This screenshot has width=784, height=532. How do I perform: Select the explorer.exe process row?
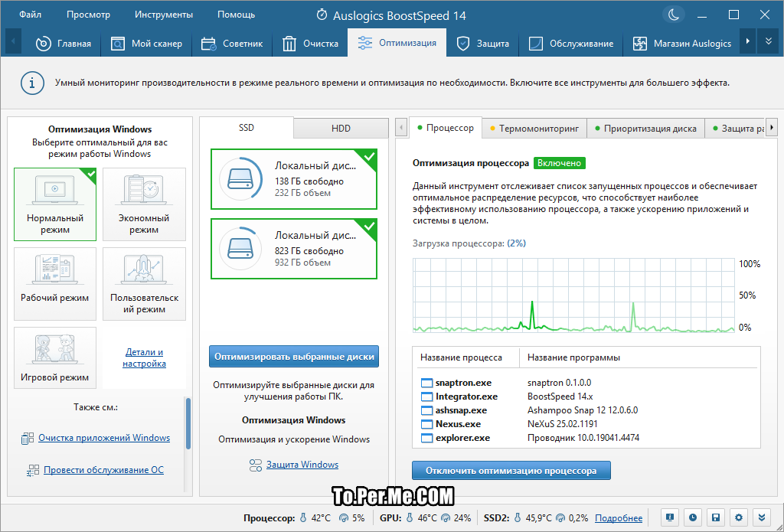(x=586, y=438)
